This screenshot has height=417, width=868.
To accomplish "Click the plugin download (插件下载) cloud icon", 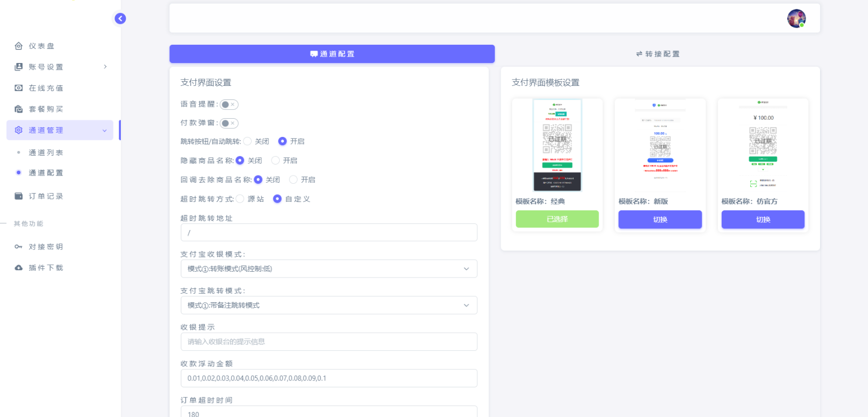I will [19, 268].
